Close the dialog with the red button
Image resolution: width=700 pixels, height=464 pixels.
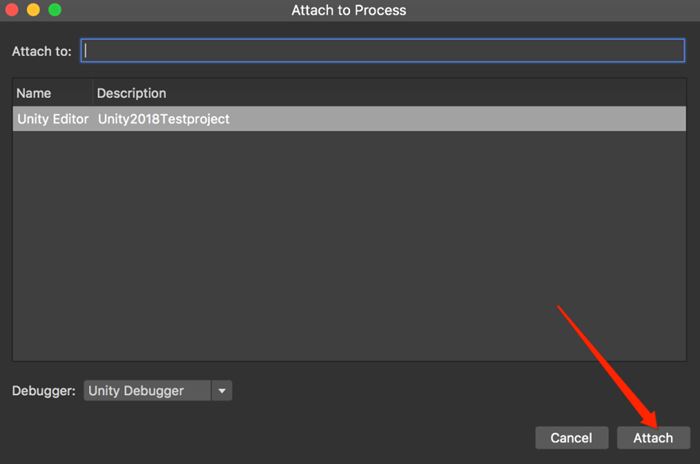click(x=11, y=10)
